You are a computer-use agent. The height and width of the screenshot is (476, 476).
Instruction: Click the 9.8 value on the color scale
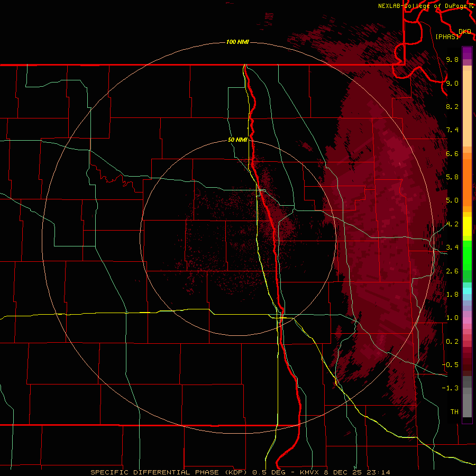point(452,59)
